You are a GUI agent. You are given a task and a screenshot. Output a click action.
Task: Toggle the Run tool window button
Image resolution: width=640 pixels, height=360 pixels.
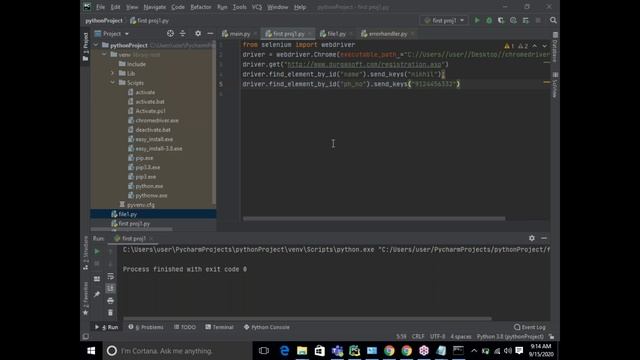pyautogui.click(x=107, y=327)
